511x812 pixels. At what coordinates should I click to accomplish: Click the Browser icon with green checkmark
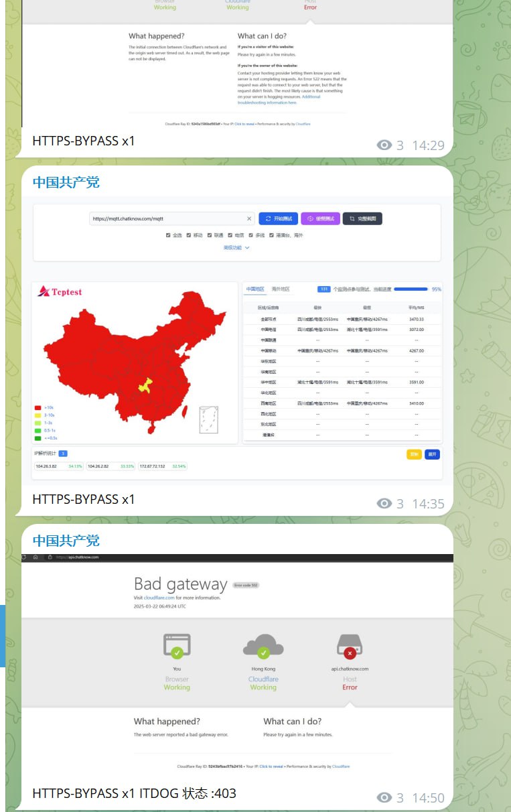(177, 647)
